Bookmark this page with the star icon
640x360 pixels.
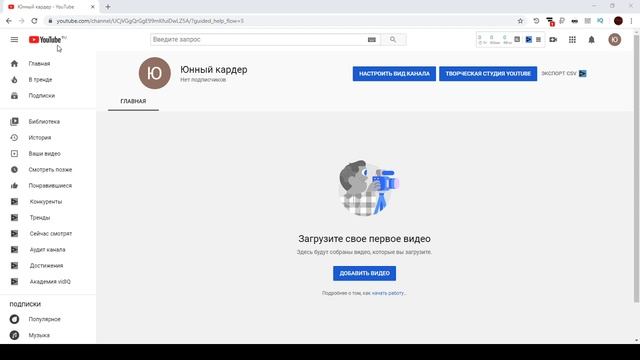click(x=520, y=21)
